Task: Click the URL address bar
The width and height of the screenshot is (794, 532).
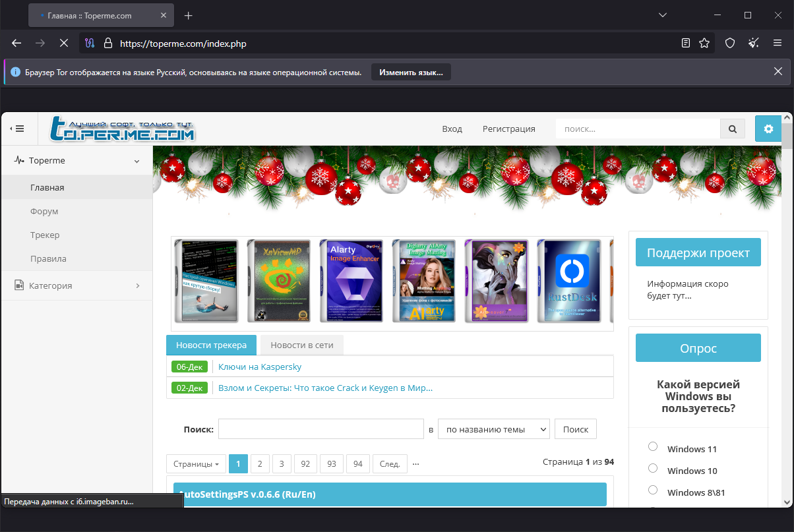Action: (x=396, y=43)
